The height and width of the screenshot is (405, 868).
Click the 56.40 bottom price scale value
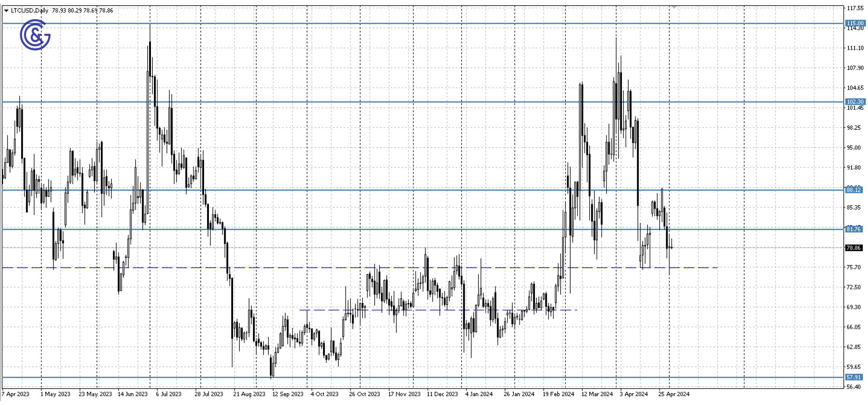pyautogui.click(x=853, y=387)
